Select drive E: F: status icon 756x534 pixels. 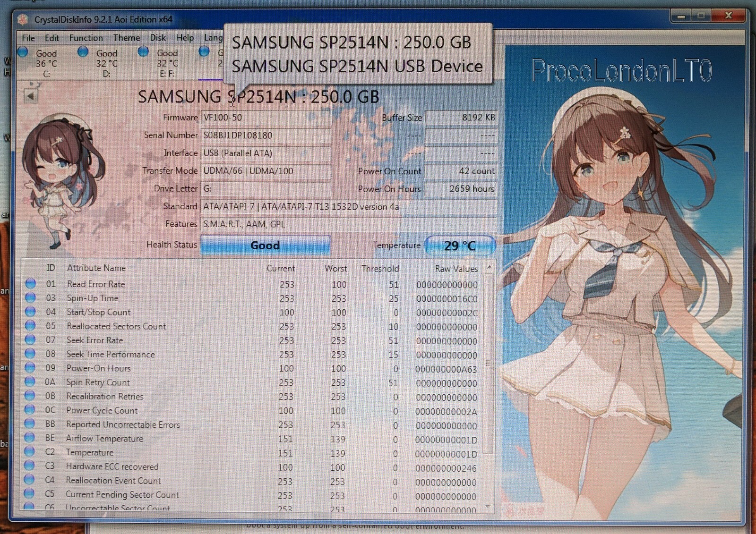[143, 52]
